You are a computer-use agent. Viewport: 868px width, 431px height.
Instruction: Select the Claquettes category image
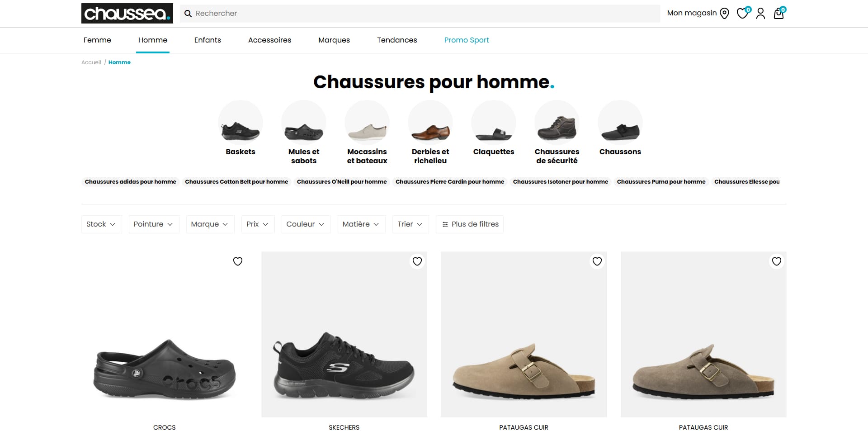coord(494,123)
